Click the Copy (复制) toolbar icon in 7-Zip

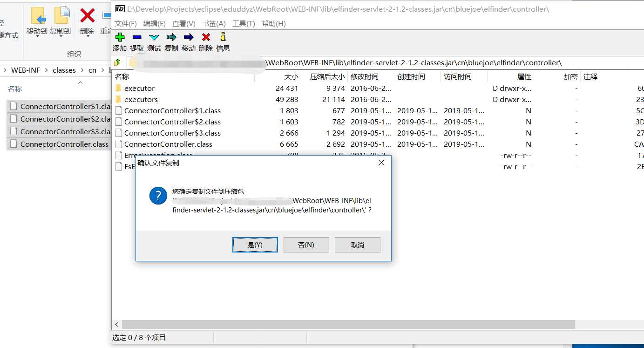(x=171, y=37)
